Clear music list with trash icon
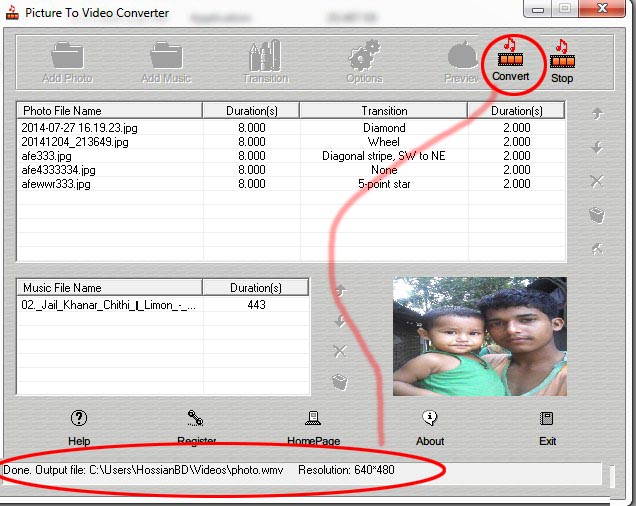 coord(340,382)
